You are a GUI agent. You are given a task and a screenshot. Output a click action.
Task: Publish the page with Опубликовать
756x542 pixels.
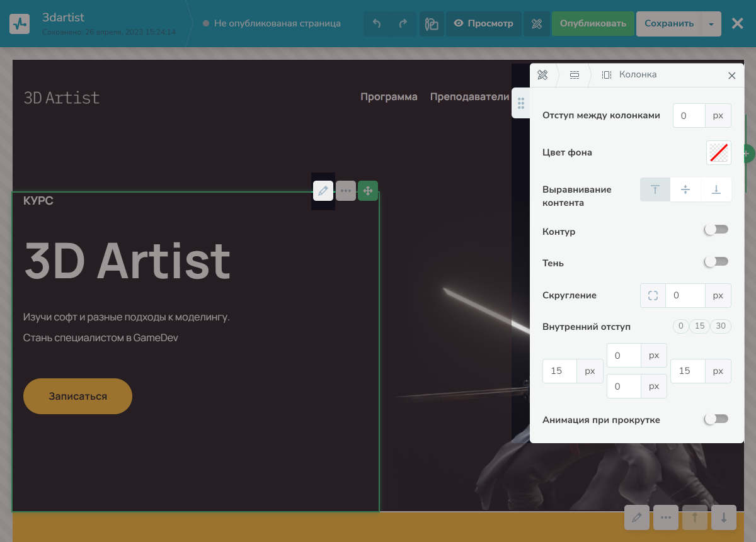click(x=593, y=24)
